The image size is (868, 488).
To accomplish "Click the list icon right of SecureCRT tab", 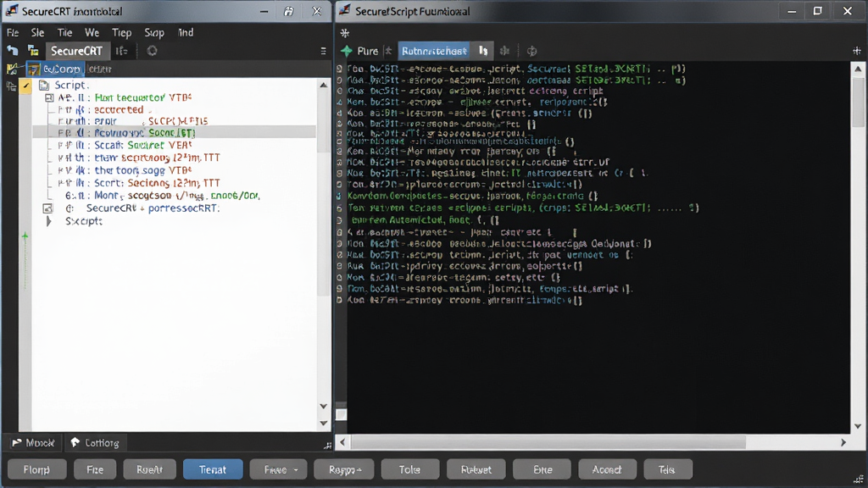I will tap(122, 51).
